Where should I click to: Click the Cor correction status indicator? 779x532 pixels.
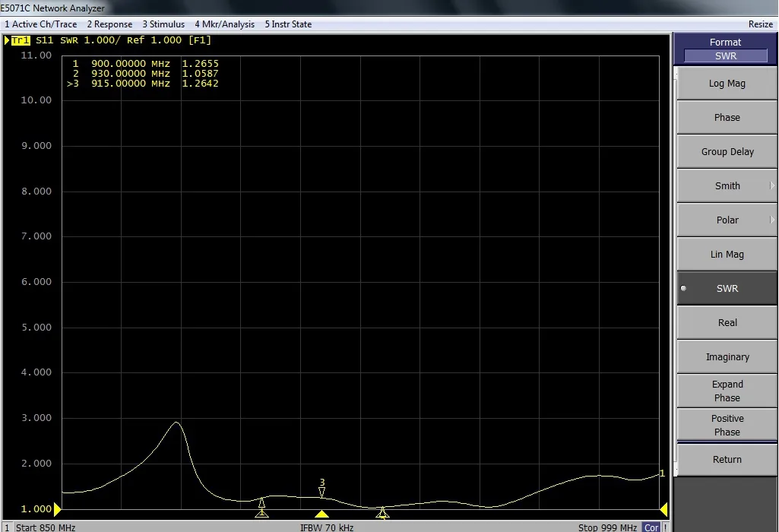click(x=651, y=527)
